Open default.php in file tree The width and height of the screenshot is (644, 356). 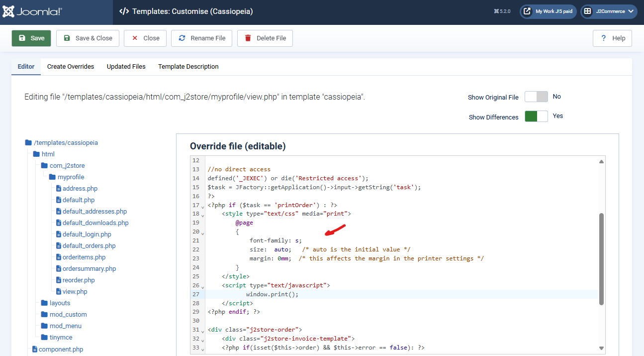point(75,200)
